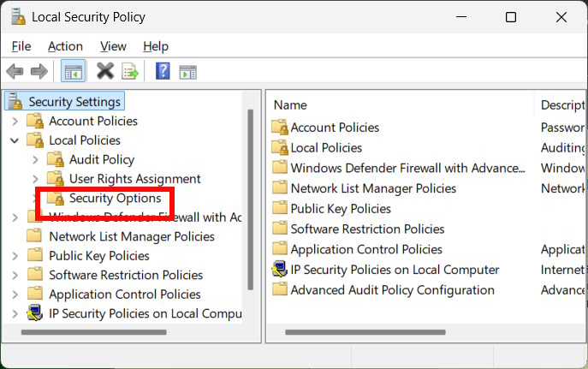Image resolution: width=588 pixels, height=369 pixels.
Task: Expand User Rights Assignment tree node
Action: click(36, 179)
